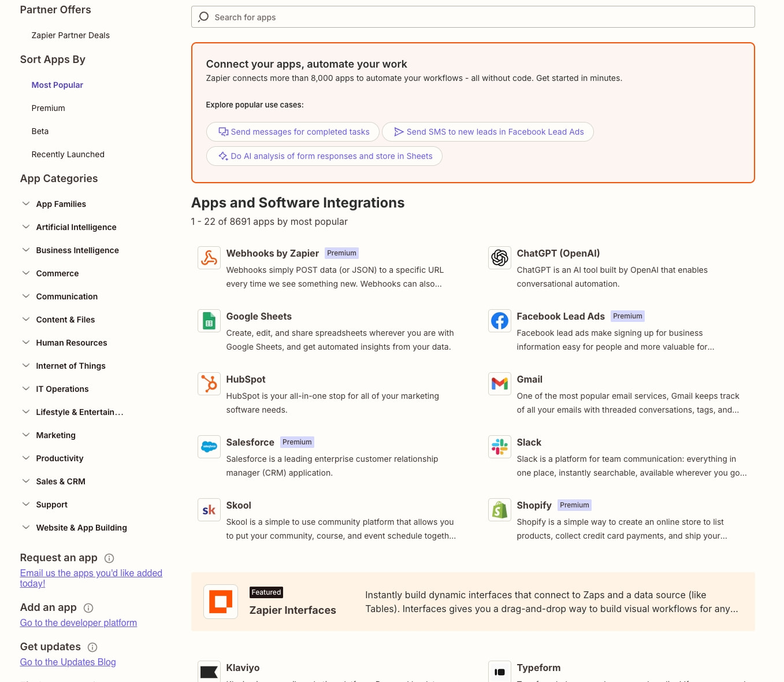Open 'Email us the apps you'd like added' link

coord(91,578)
